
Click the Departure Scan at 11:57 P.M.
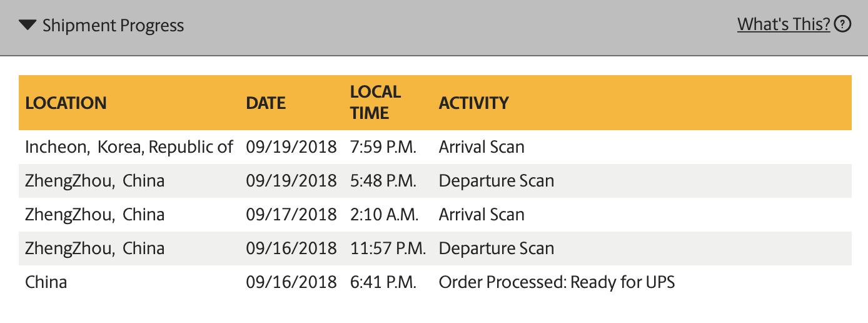pyautogui.click(x=496, y=249)
